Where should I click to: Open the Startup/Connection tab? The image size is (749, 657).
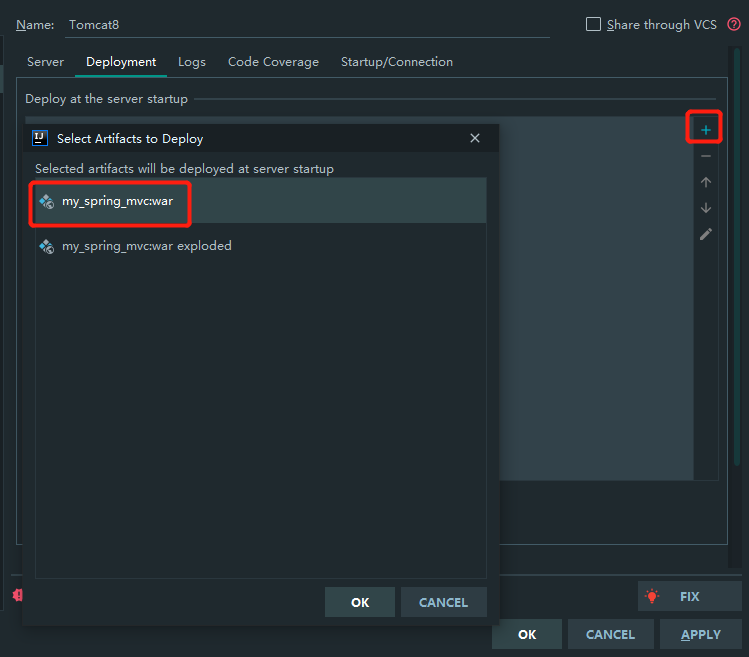coord(397,62)
